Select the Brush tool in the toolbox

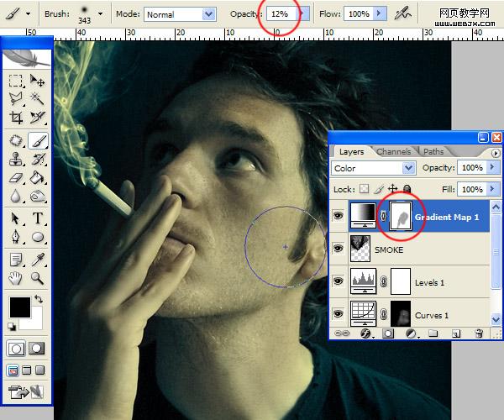point(38,140)
